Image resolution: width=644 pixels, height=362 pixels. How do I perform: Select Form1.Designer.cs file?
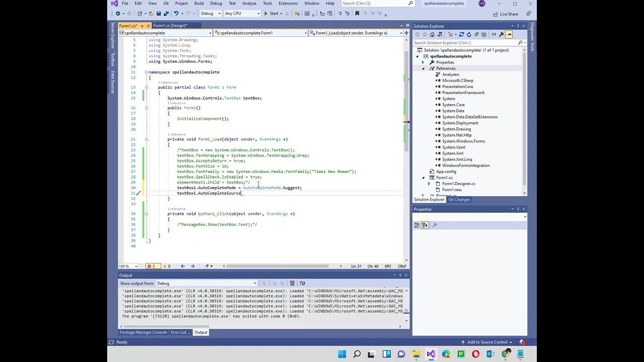(x=458, y=184)
